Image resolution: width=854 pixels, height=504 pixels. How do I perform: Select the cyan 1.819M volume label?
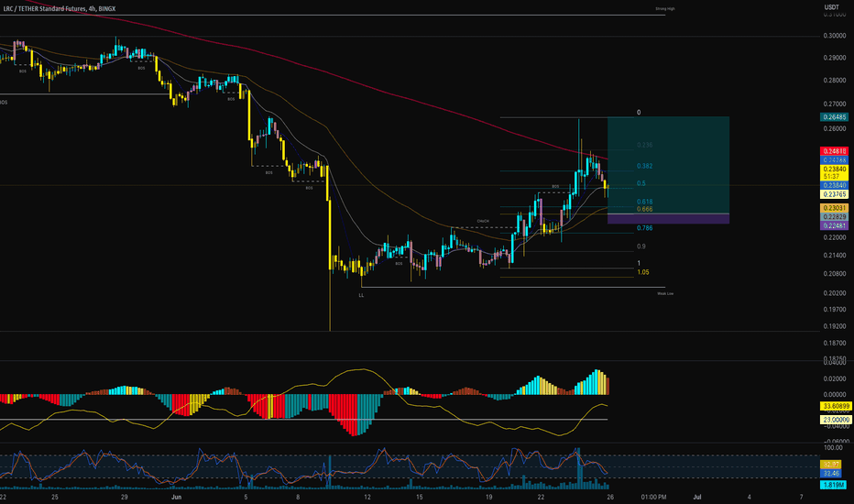tap(833, 485)
